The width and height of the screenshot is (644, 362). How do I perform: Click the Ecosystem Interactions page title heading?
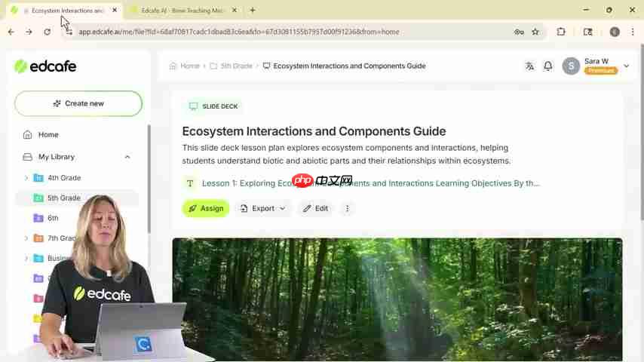coord(314,131)
